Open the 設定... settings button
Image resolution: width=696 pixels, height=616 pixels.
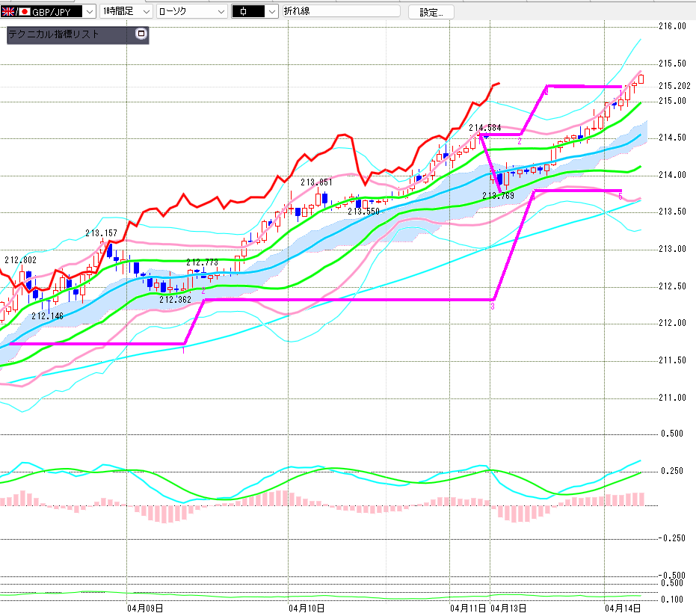coord(431,12)
